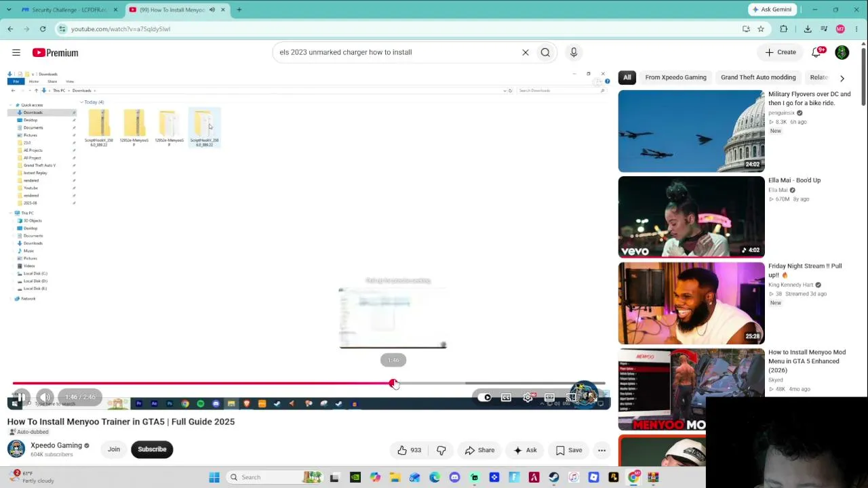The width and height of the screenshot is (868, 488).
Task: Subscribe to Xpeedo Gaming
Action: 152,449
